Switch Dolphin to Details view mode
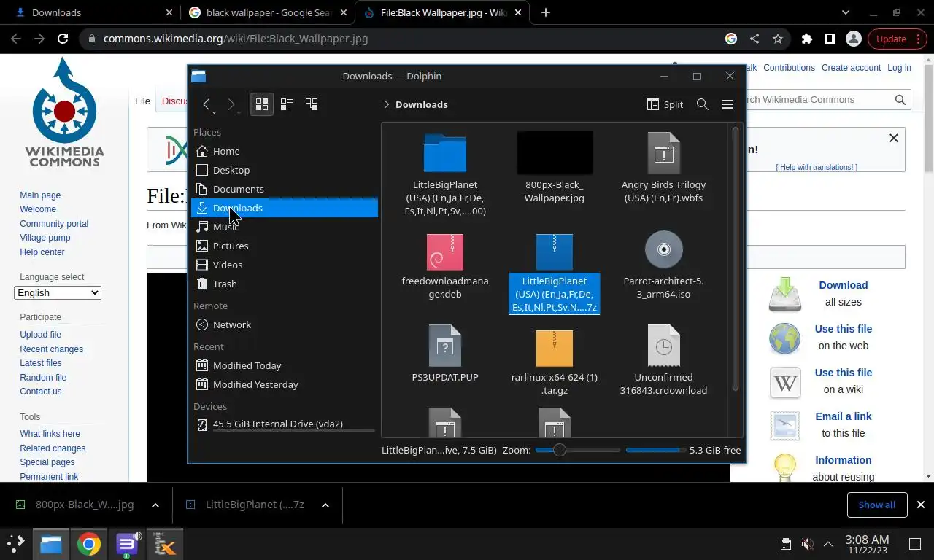The image size is (934, 560). pos(312,104)
